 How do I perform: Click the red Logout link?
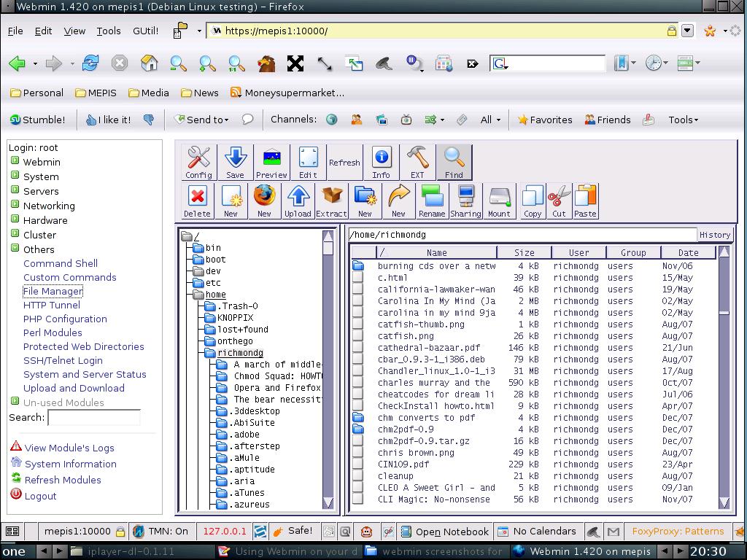[x=41, y=496]
